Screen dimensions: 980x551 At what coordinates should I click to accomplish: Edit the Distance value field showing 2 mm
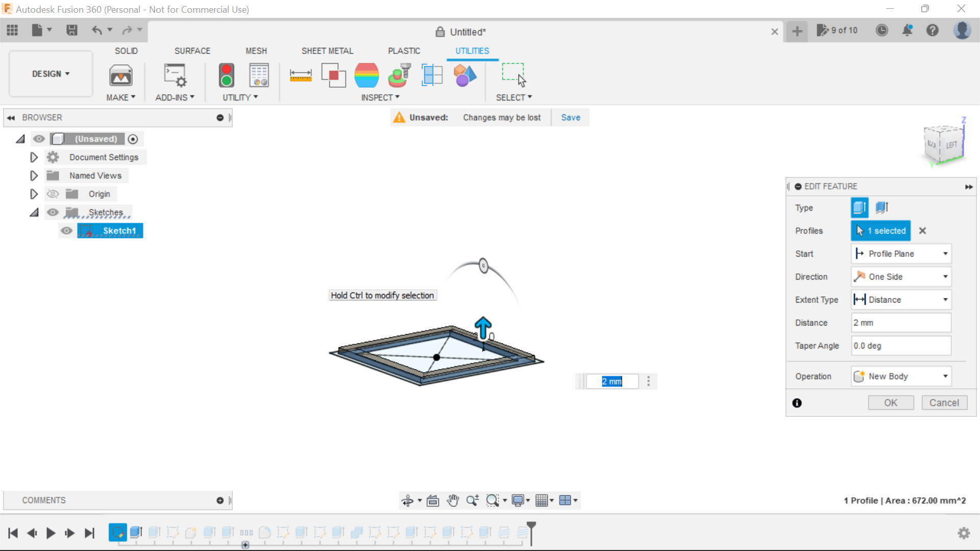click(900, 322)
